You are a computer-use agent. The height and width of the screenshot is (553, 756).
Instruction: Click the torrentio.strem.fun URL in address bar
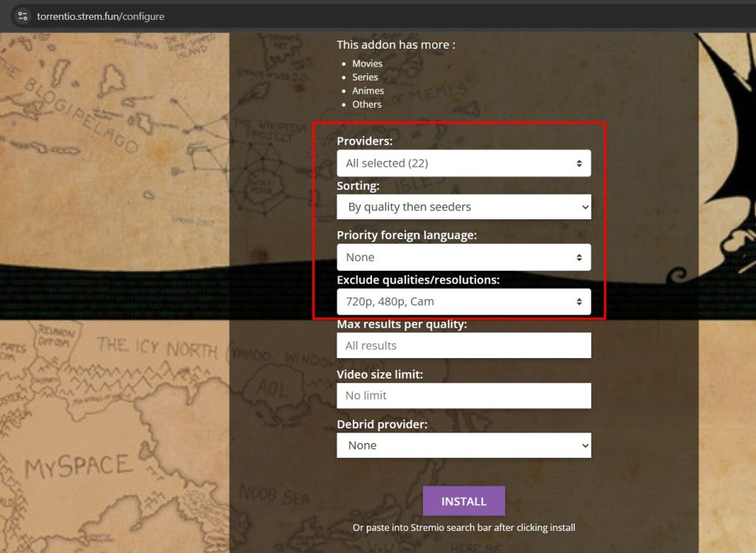coord(101,16)
